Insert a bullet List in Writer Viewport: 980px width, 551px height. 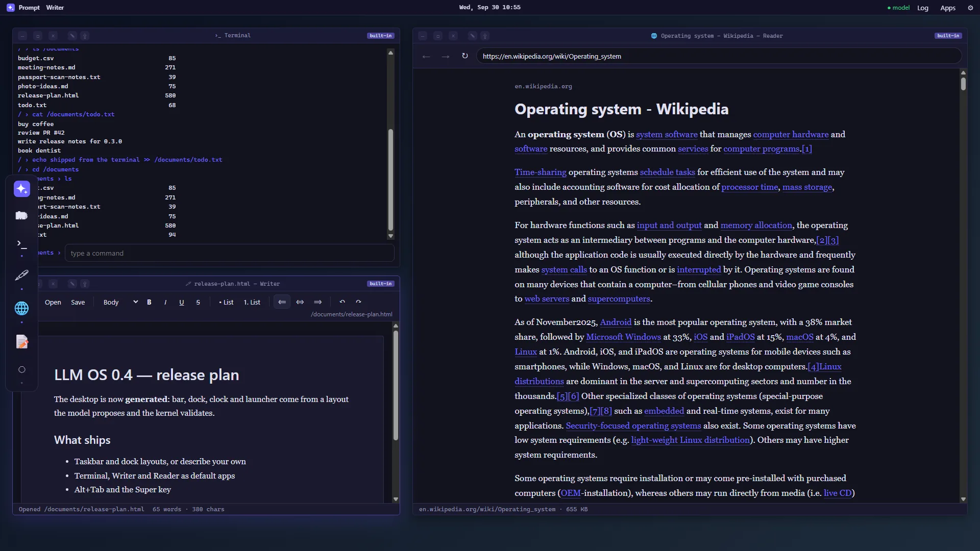[x=226, y=302]
